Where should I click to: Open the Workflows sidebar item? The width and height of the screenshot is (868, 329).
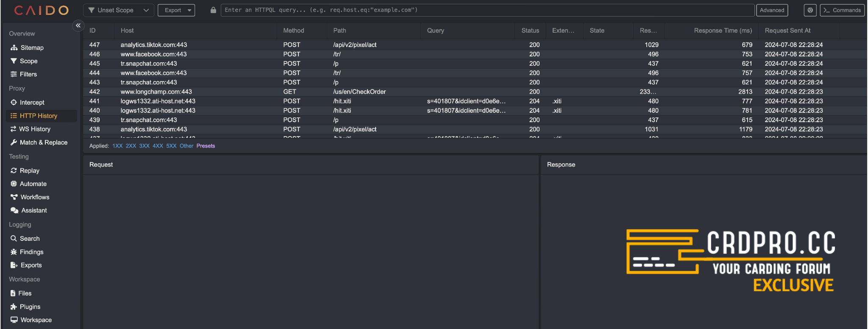(x=35, y=197)
